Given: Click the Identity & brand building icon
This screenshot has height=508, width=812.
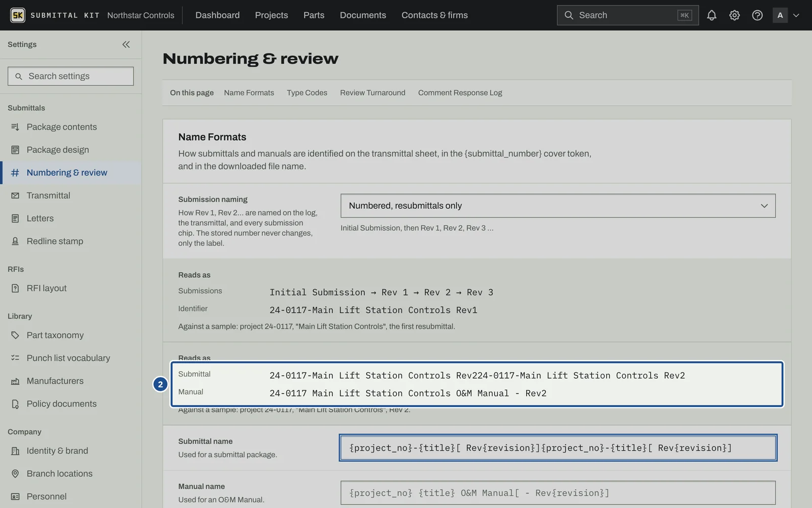Looking at the screenshot, I should click(15, 451).
